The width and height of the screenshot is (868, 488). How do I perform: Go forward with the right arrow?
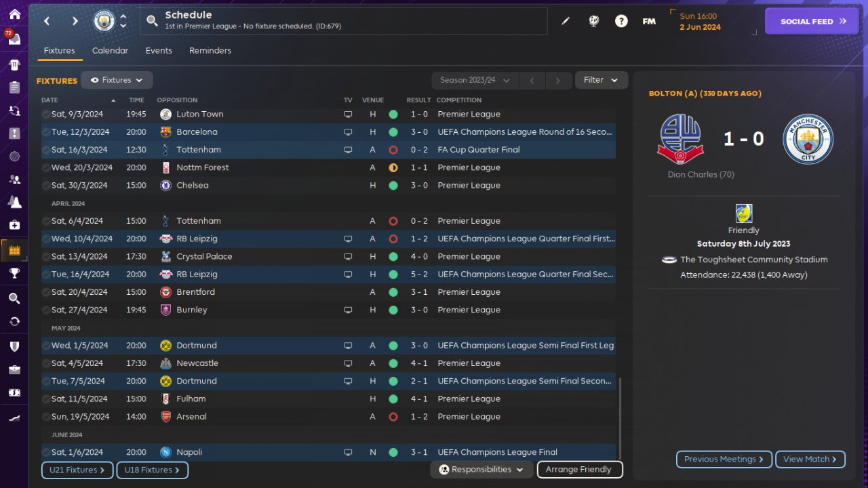click(x=75, y=21)
